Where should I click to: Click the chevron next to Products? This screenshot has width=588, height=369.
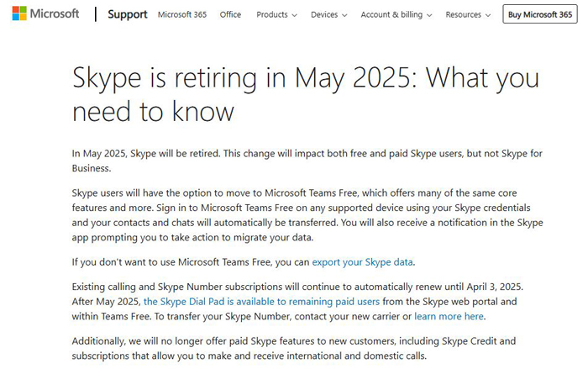coord(294,15)
